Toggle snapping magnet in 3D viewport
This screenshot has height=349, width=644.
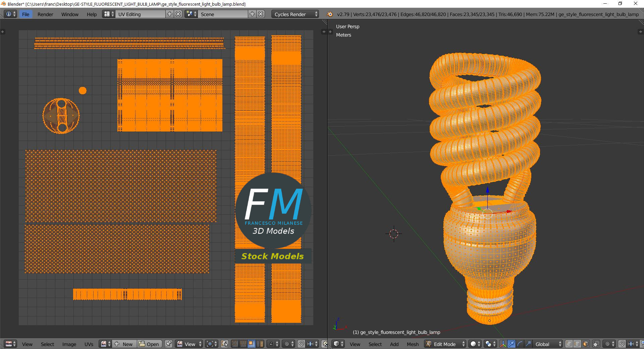pyautogui.click(x=622, y=344)
